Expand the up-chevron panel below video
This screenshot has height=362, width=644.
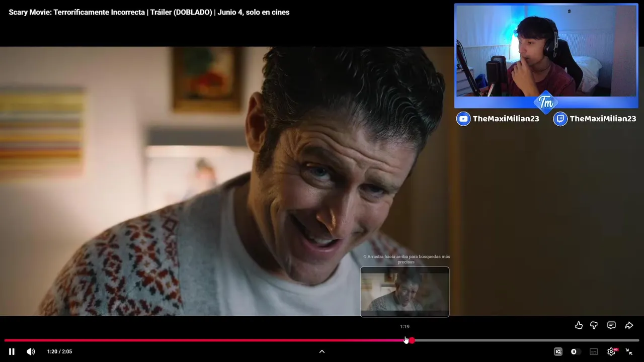coord(322,351)
